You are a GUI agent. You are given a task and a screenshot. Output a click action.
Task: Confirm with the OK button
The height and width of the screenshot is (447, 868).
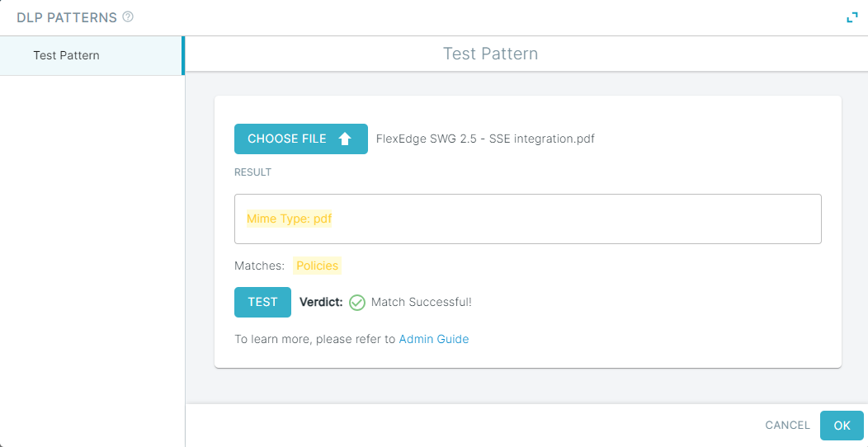pos(842,426)
